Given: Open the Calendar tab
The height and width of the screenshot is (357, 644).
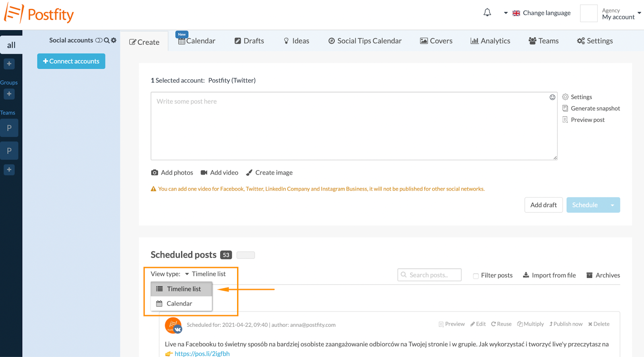Looking at the screenshot, I should [x=197, y=41].
